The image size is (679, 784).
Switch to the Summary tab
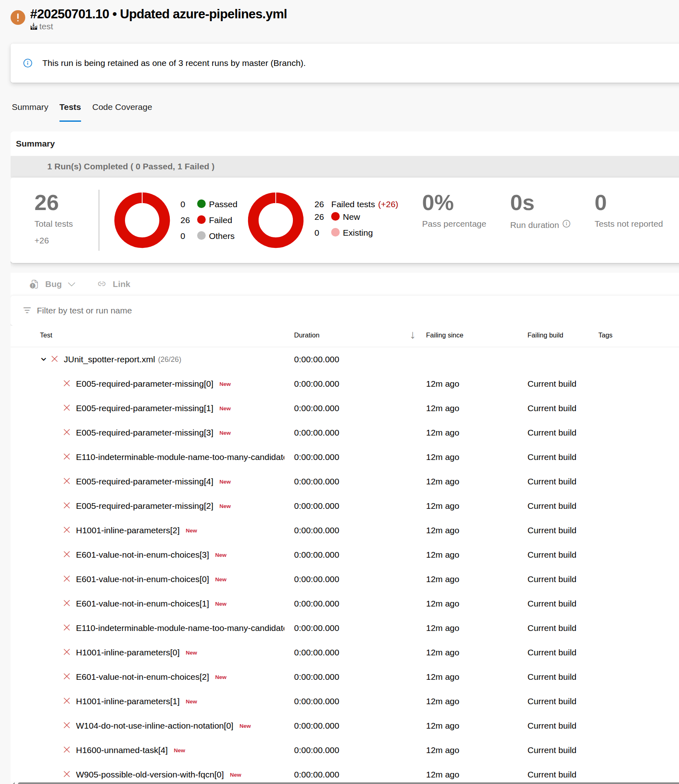click(x=30, y=107)
